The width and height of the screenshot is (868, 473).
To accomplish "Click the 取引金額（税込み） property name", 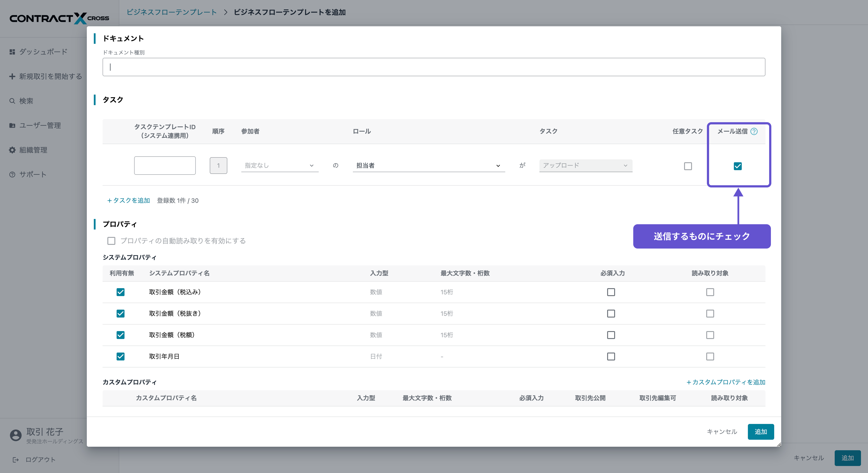I will [x=175, y=292].
